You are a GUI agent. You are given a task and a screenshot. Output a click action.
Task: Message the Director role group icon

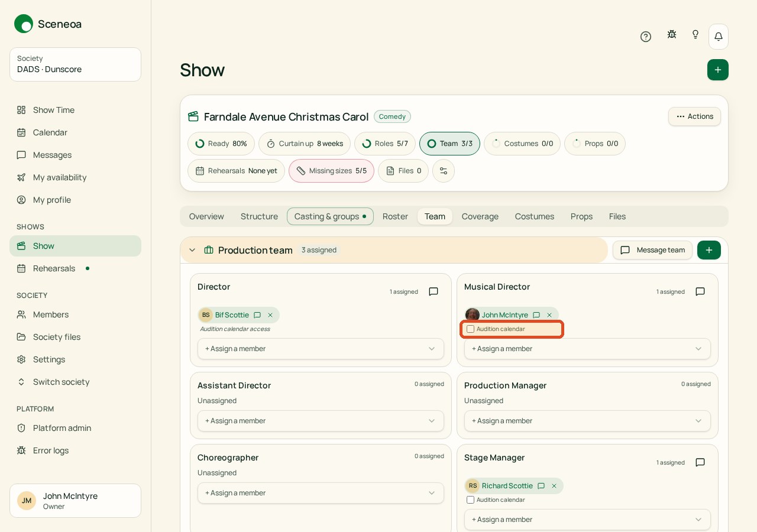tap(434, 291)
